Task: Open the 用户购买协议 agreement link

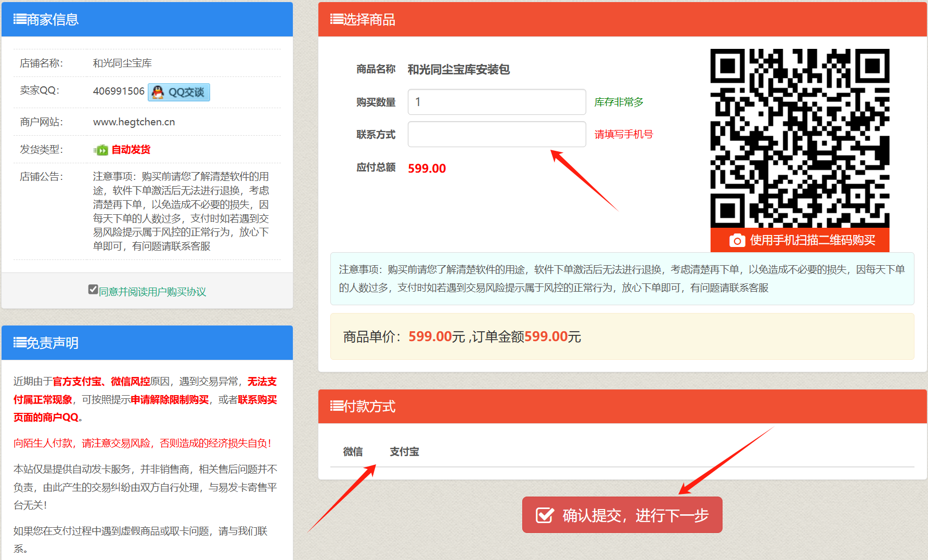Action: (151, 292)
